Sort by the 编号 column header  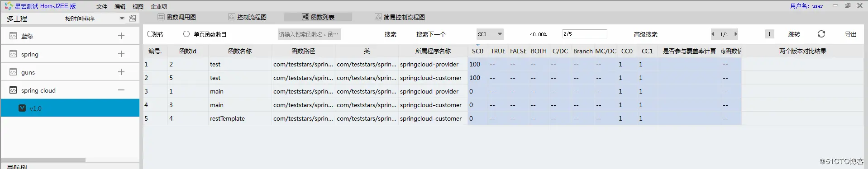coord(155,51)
